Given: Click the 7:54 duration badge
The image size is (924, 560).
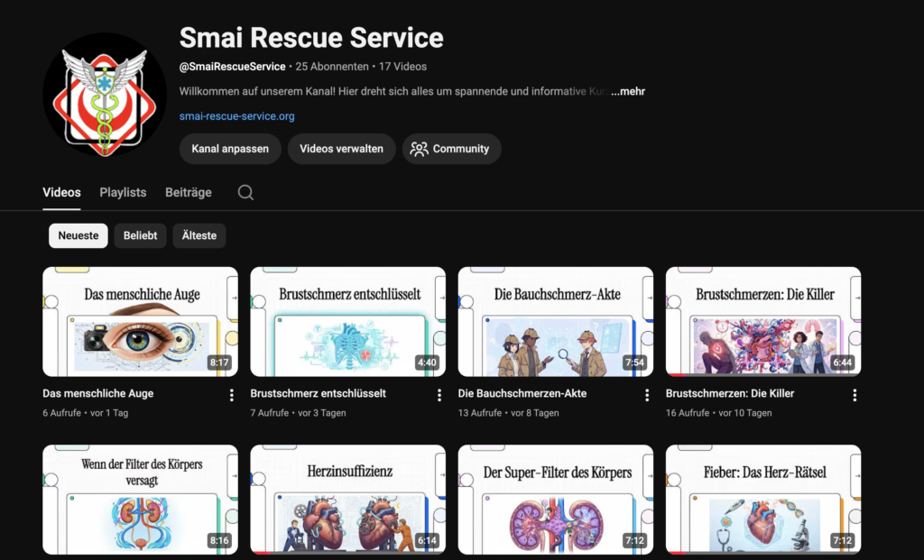Looking at the screenshot, I should point(634,363).
